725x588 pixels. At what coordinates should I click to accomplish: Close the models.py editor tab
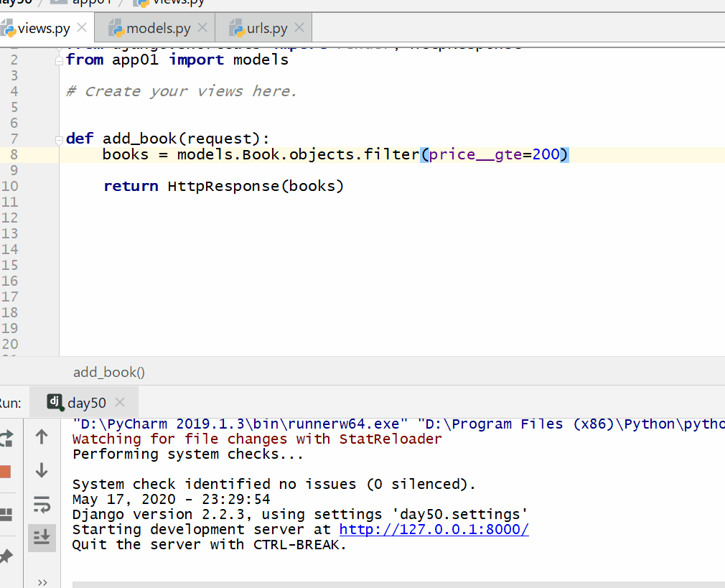[202, 28]
